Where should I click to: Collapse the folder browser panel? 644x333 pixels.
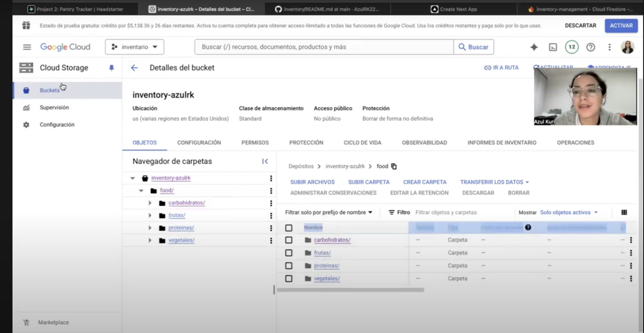point(265,161)
